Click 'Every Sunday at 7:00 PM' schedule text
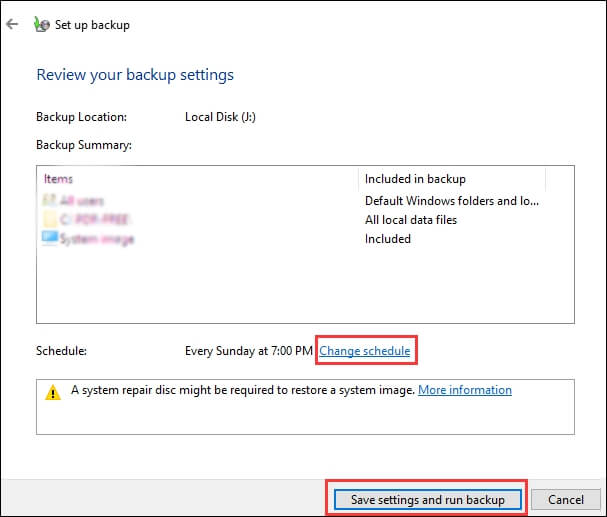607x517 pixels. click(249, 351)
